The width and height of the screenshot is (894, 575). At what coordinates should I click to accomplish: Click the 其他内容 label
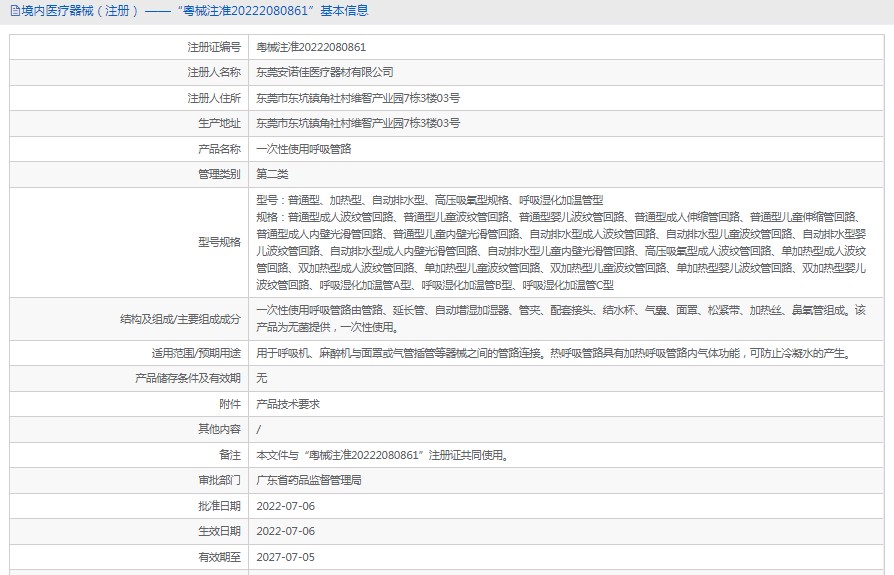[x=219, y=429]
